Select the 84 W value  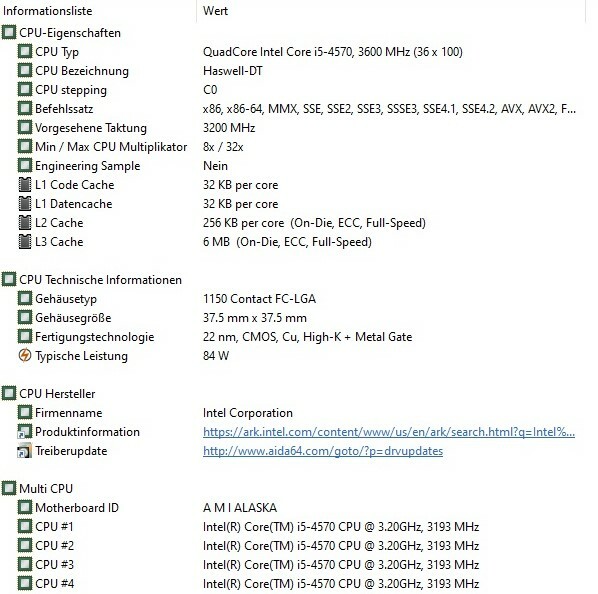click(216, 356)
